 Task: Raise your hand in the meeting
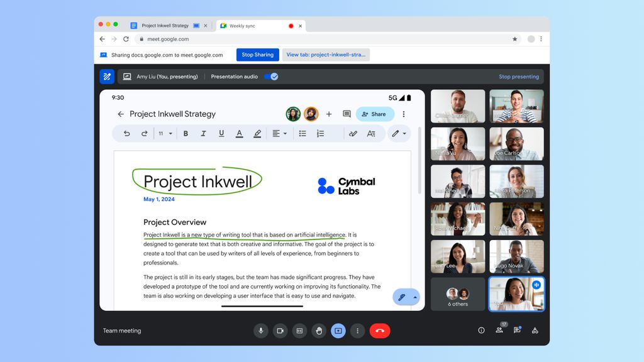click(x=319, y=331)
